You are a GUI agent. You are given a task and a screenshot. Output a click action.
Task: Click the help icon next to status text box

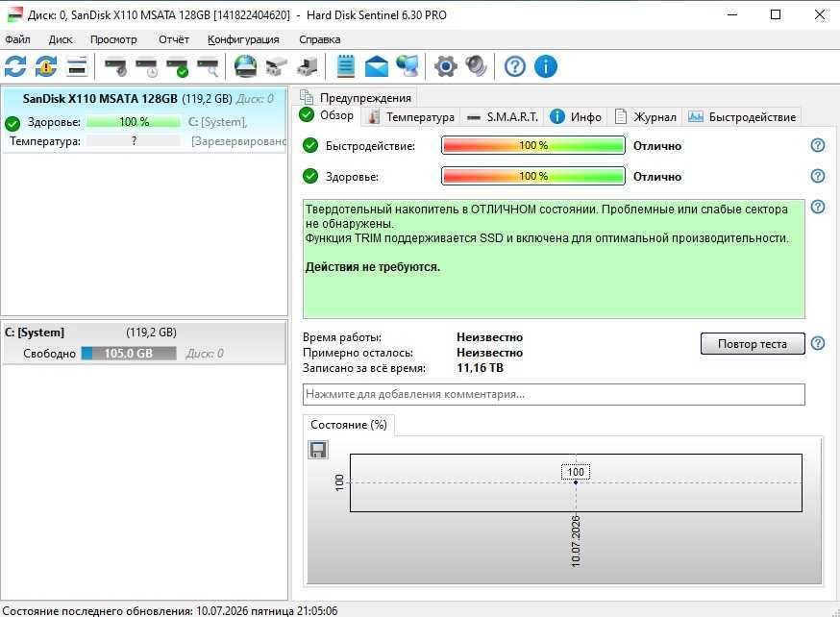click(x=818, y=207)
